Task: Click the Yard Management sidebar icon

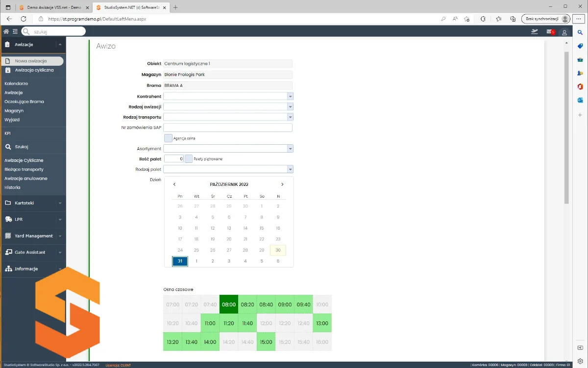Action: (x=8, y=236)
